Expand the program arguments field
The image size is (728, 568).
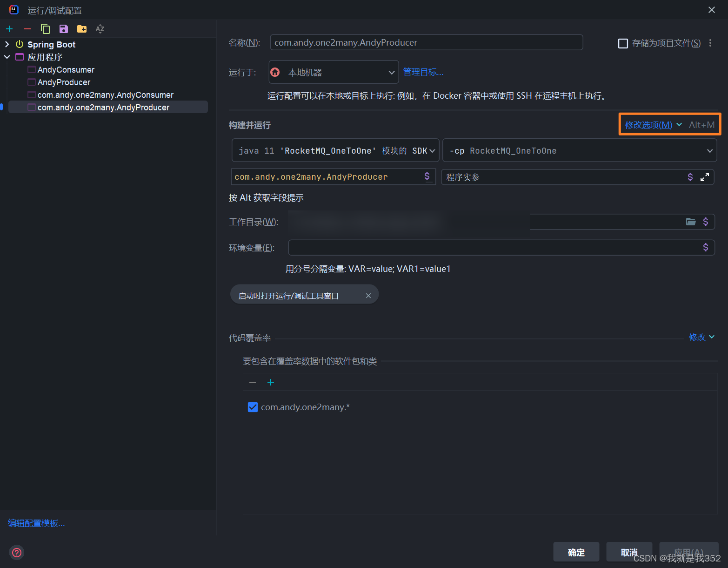[x=705, y=177]
